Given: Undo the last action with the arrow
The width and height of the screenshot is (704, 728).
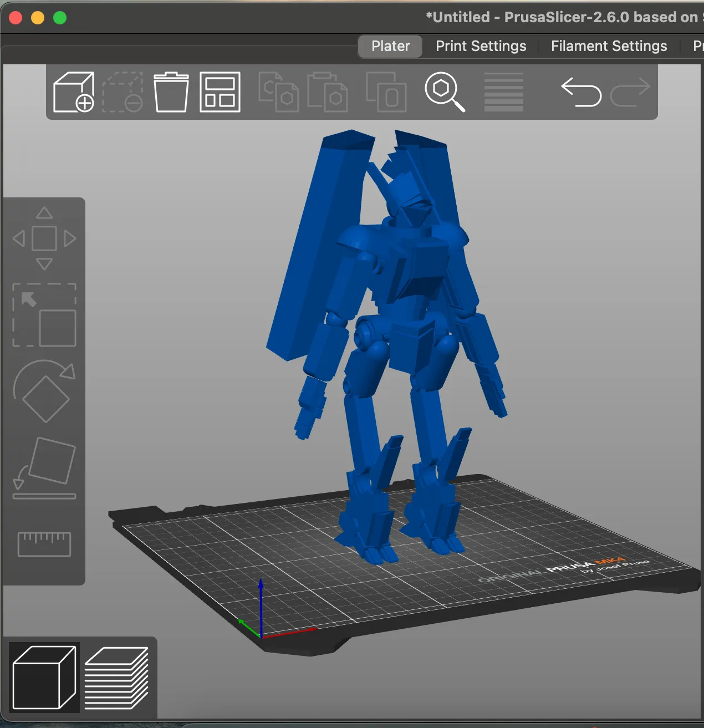Looking at the screenshot, I should point(581,92).
